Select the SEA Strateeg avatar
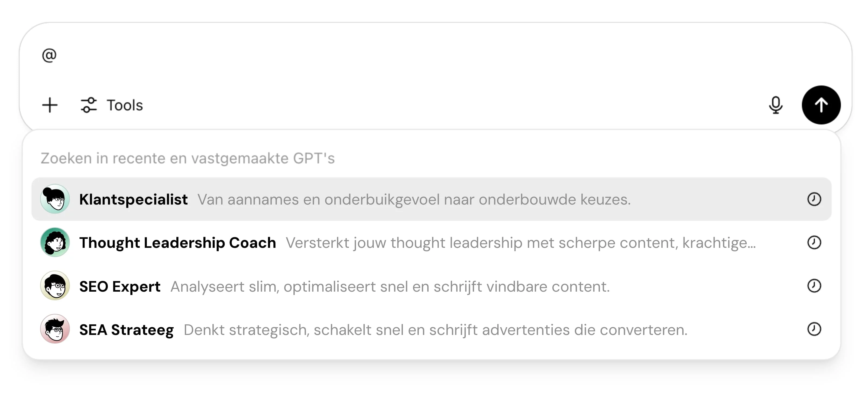The image size is (868, 408). [55, 329]
